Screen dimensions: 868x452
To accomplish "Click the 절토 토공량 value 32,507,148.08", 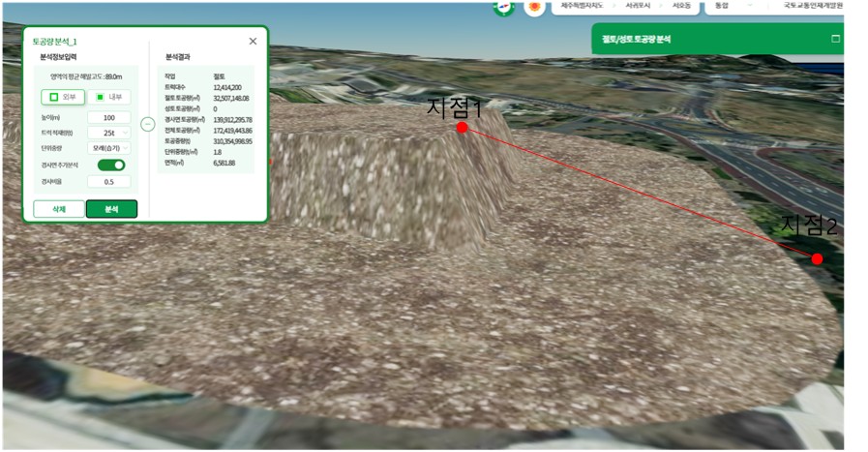I will point(231,98).
